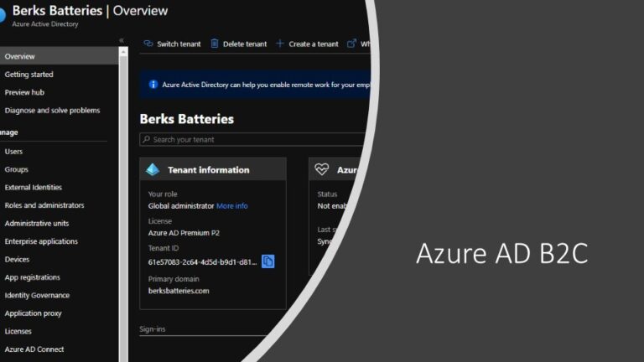
Task: Open External Identities page
Action: (34, 188)
